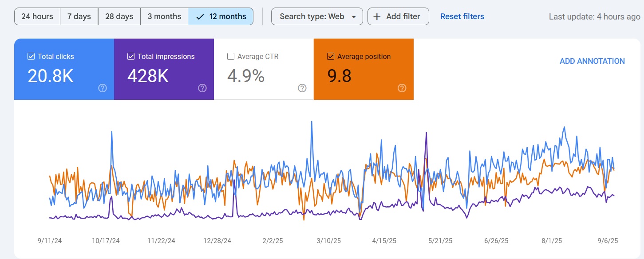Image resolution: width=644 pixels, height=259 pixels.
Task: Choose the 28 days range
Action: [119, 16]
